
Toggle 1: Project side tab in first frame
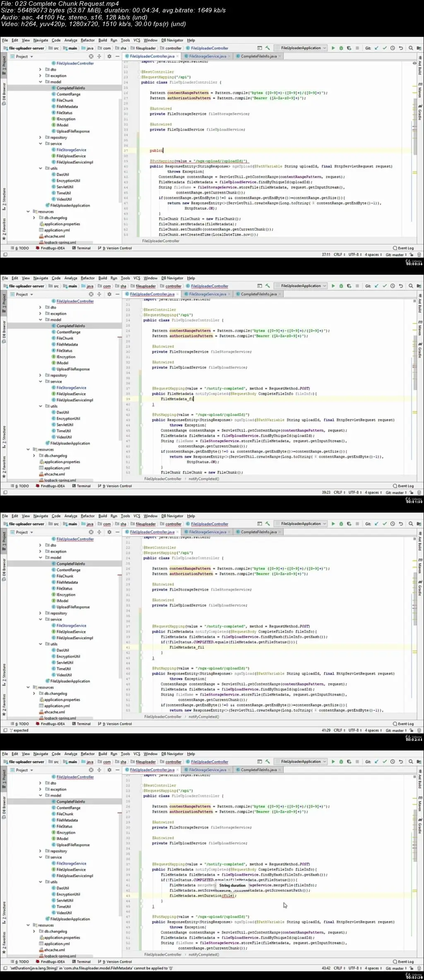tap(4, 65)
